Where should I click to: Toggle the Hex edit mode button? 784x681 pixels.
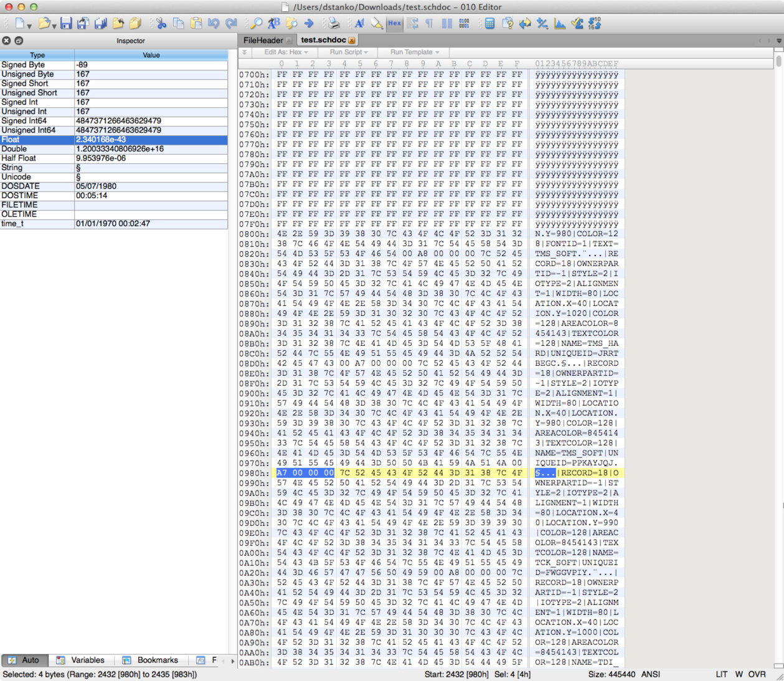coord(394,24)
